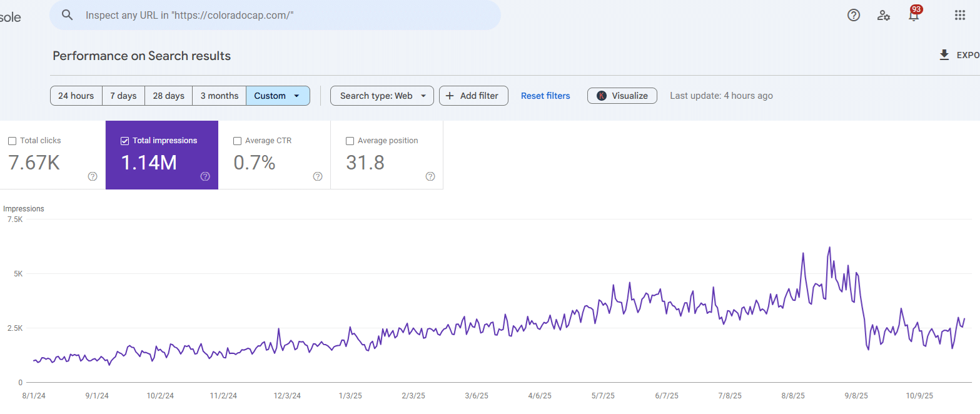Image resolution: width=980 pixels, height=414 pixels.
Task: Open the Add filter menu
Action: tap(473, 96)
